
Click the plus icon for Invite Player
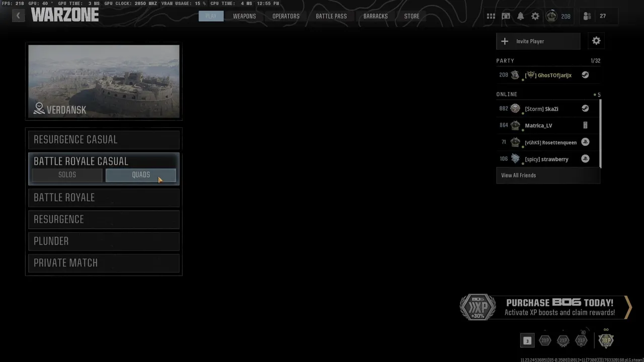tap(505, 41)
